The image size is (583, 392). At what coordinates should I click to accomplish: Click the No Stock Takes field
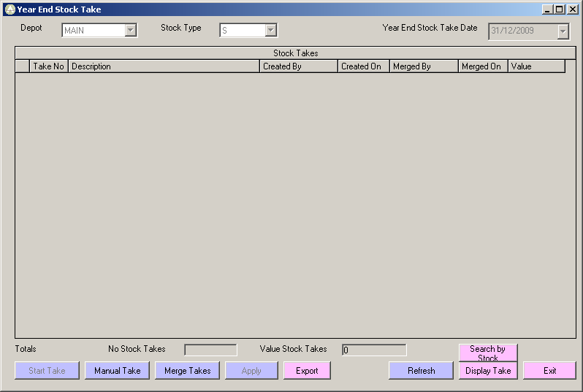(x=210, y=350)
